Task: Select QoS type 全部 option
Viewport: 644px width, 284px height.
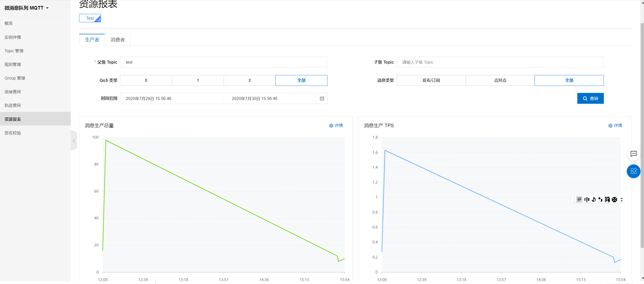Action: coord(301,80)
